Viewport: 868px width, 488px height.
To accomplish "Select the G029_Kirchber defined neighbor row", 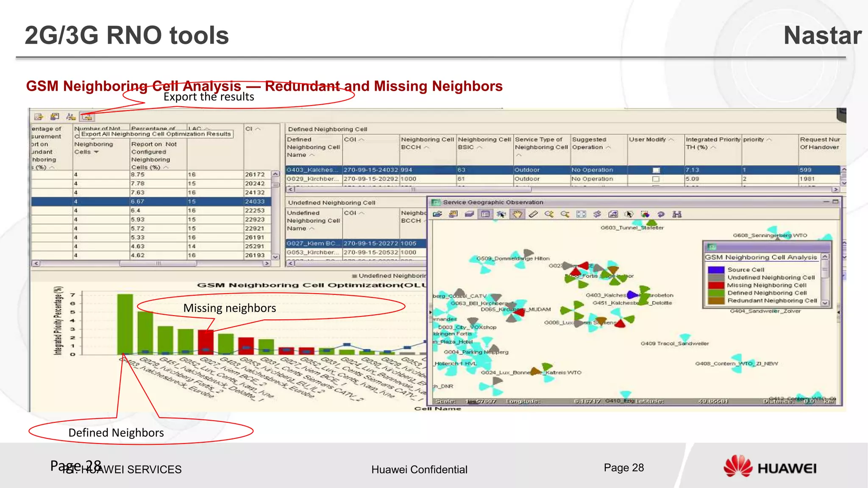I will point(563,179).
